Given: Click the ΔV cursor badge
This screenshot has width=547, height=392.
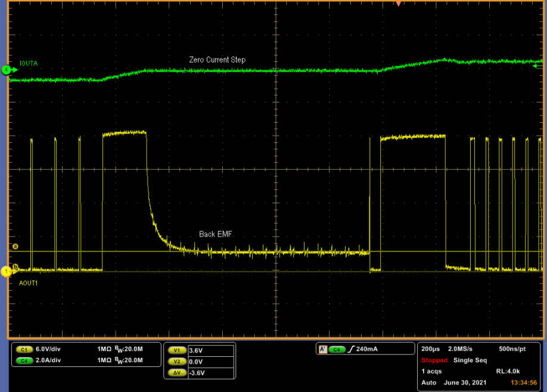Looking at the screenshot, I should (177, 373).
